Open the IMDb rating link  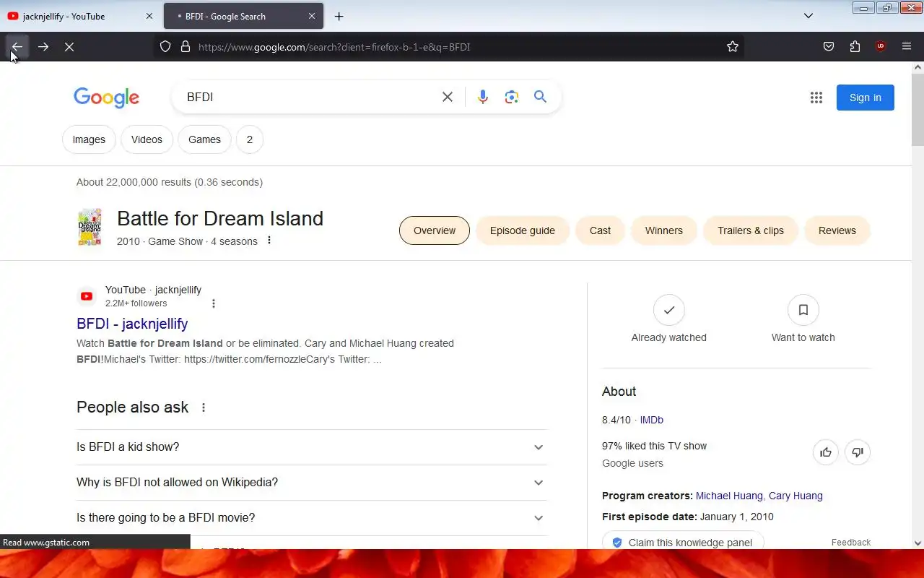pos(651,420)
